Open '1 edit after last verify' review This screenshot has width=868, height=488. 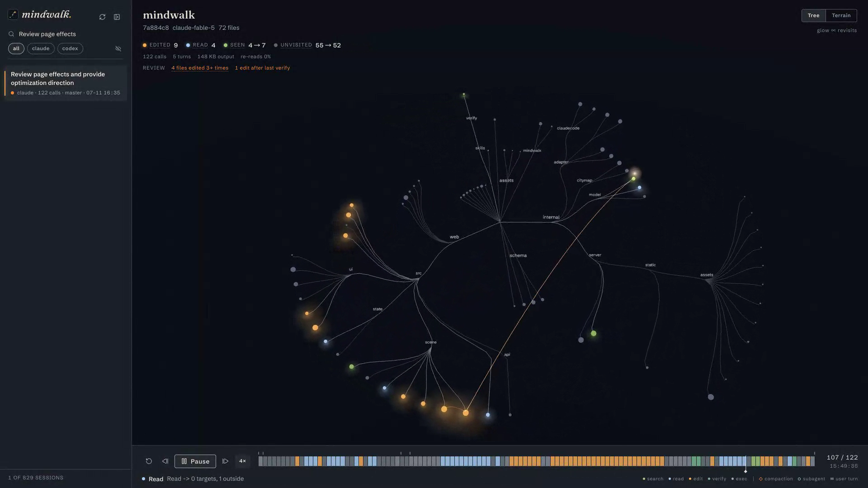263,68
